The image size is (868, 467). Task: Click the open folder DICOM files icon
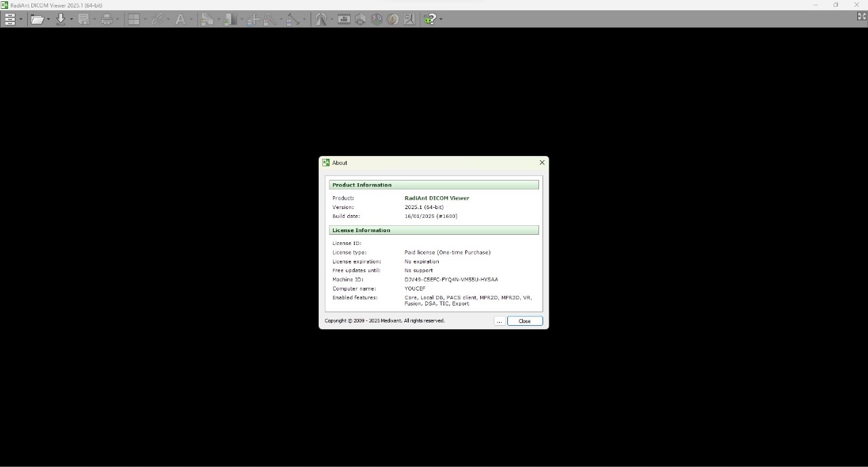37,19
